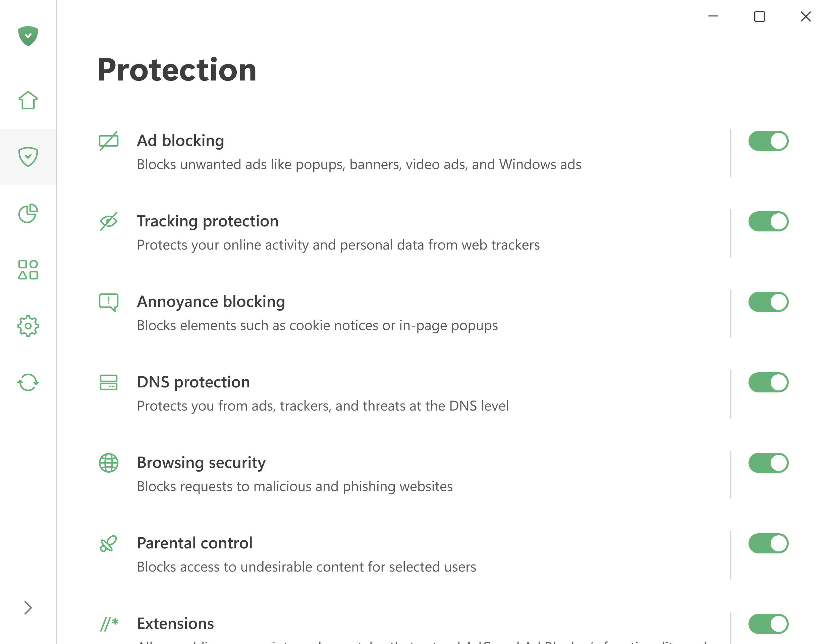Click the Check for updates sync icon
Image resolution: width=829 pixels, height=644 pixels.
(x=28, y=382)
